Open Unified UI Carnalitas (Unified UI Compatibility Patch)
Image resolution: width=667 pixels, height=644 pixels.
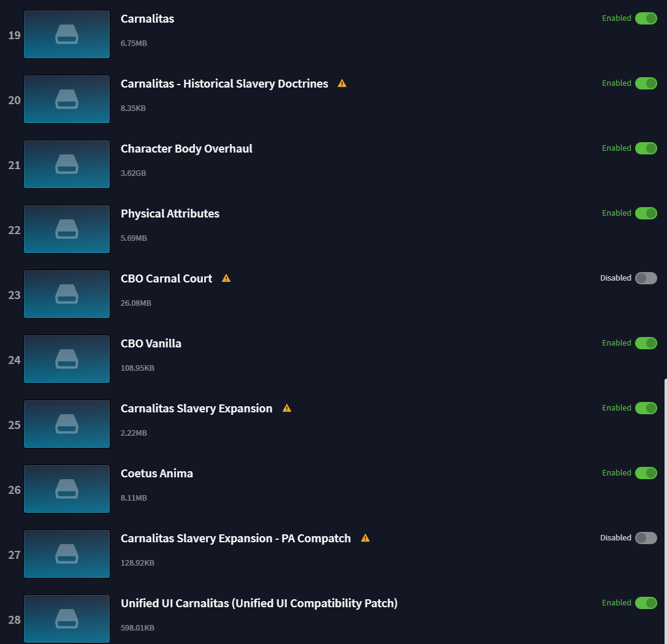pyautogui.click(x=259, y=603)
